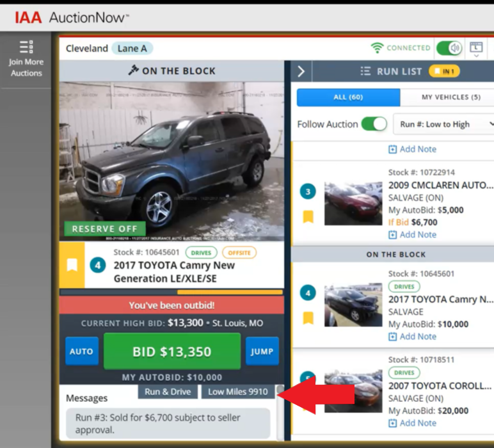Click the RESERVE OFF label on image
This screenshot has height=448, width=494.
click(x=105, y=228)
